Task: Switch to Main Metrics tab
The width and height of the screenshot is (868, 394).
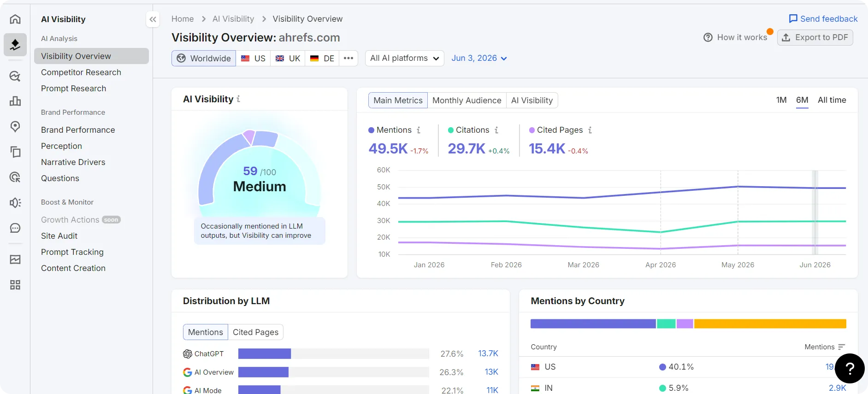Action: coord(398,100)
